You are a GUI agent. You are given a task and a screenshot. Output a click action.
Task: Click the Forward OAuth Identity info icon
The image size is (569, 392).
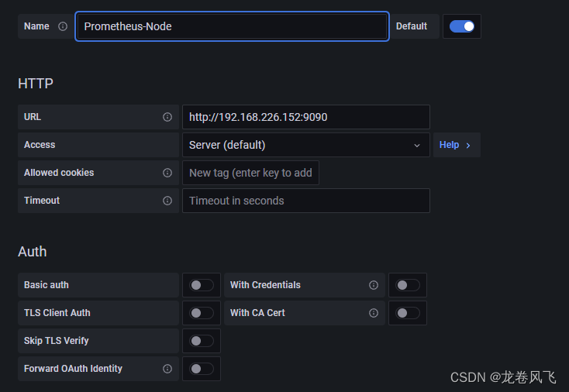(x=167, y=369)
